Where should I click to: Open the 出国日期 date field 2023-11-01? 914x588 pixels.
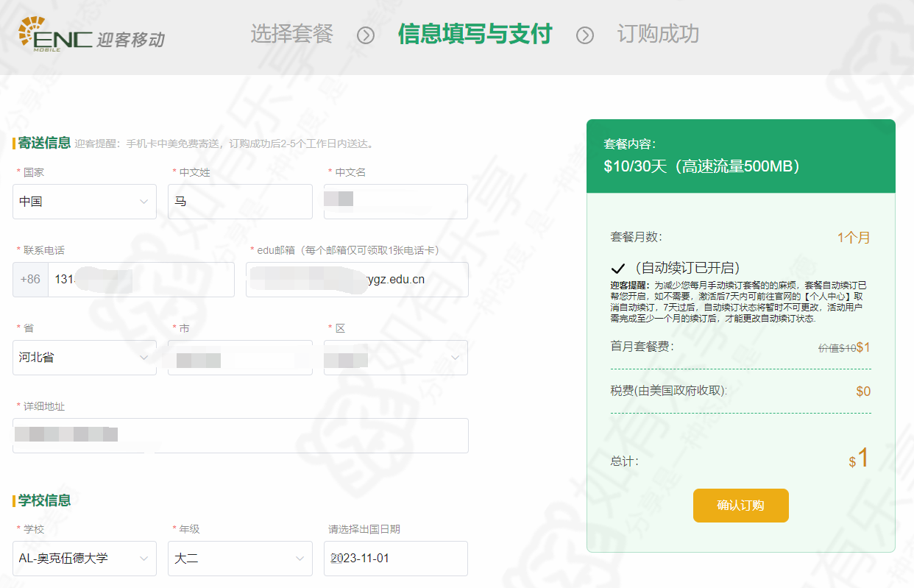pos(396,559)
